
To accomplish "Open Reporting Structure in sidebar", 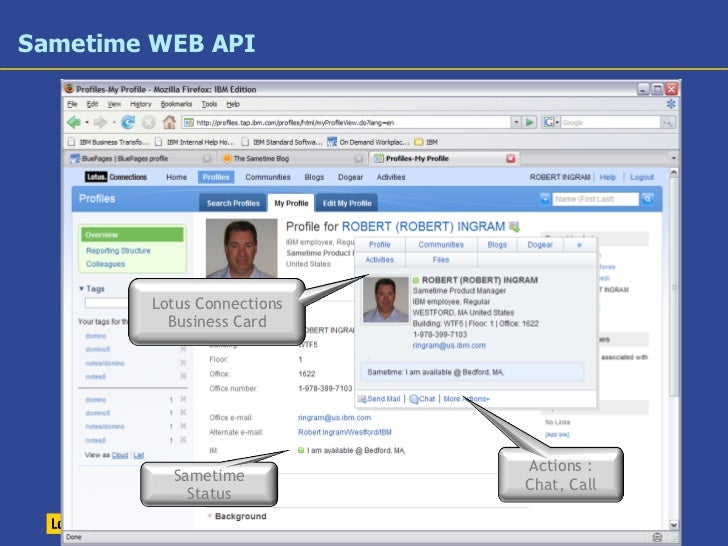I will (x=118, y=251).
